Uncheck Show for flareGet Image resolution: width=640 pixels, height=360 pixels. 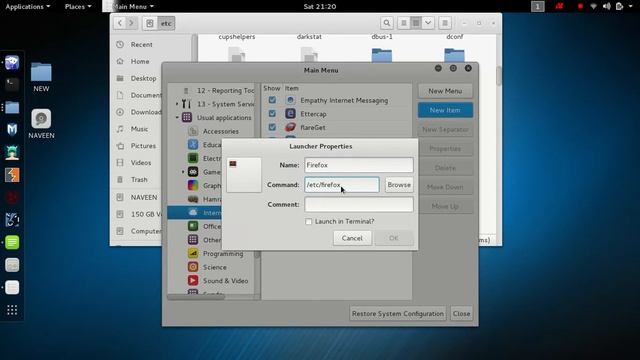(x=272, y=127)
